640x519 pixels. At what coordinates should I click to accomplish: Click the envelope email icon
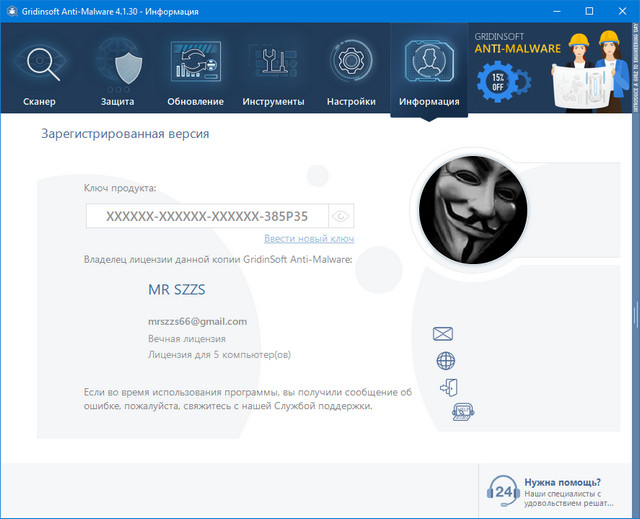[443, 334]
